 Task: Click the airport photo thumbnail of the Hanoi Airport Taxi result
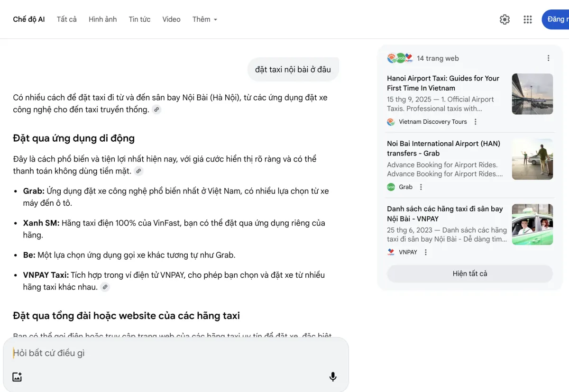click(532, 94)
